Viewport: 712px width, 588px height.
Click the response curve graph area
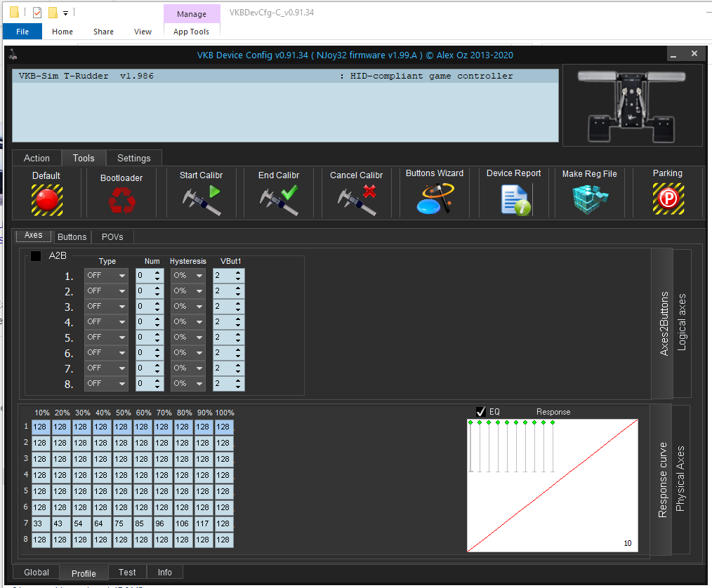pos(553,486)
